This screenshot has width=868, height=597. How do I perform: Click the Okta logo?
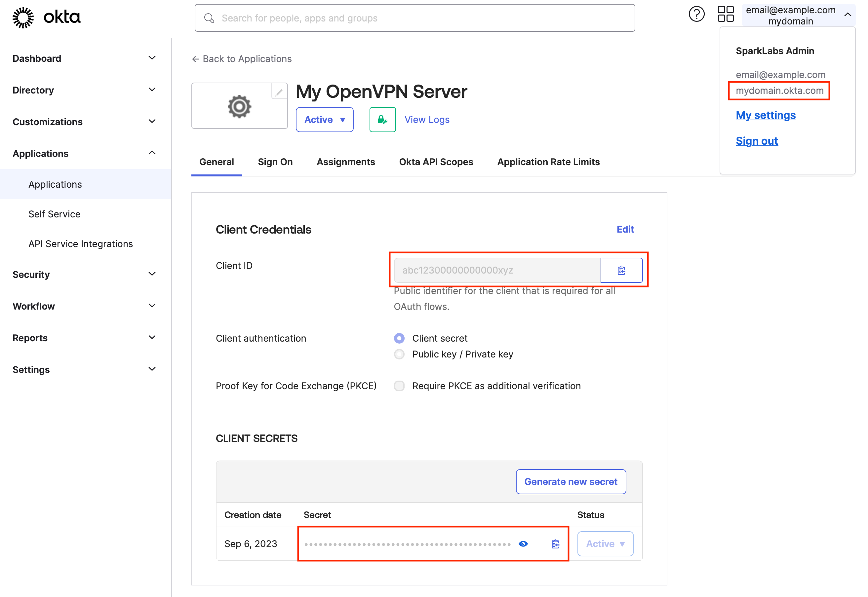[46, 17]
